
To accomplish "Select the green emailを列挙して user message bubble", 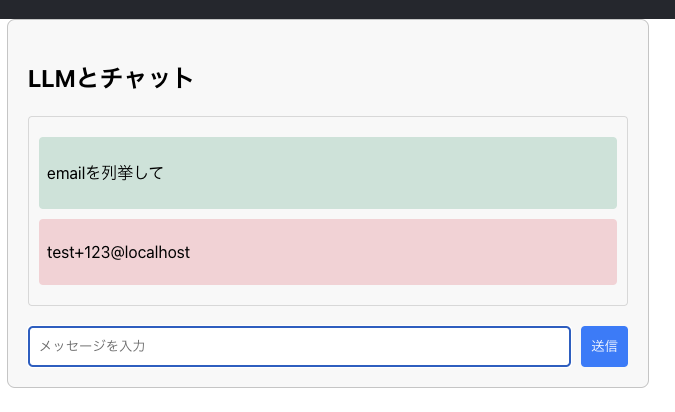I will click(328, 173).
